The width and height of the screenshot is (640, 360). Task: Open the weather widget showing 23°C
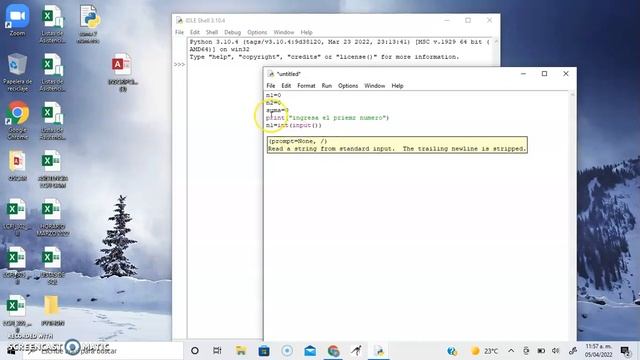[x=484, y=351]
